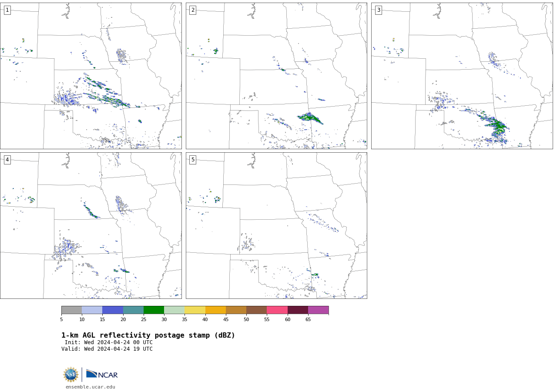Screen dimensions: 557x392
Task: Click the pink 55-60 dBZ swatch
Action: 277,310
